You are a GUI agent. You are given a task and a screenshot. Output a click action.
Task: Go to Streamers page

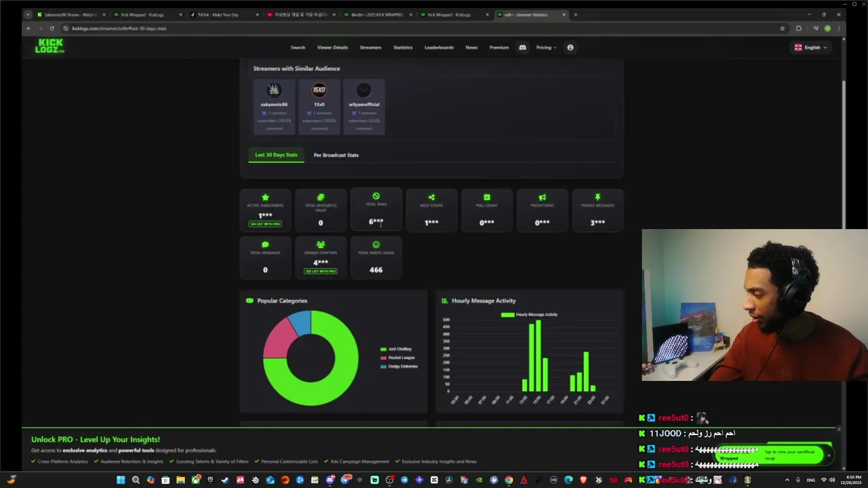370,47
